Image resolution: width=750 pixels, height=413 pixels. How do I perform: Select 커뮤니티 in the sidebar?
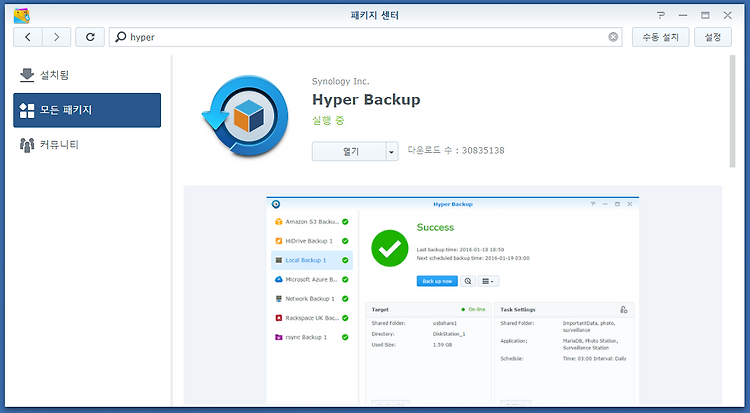(87, 145)
